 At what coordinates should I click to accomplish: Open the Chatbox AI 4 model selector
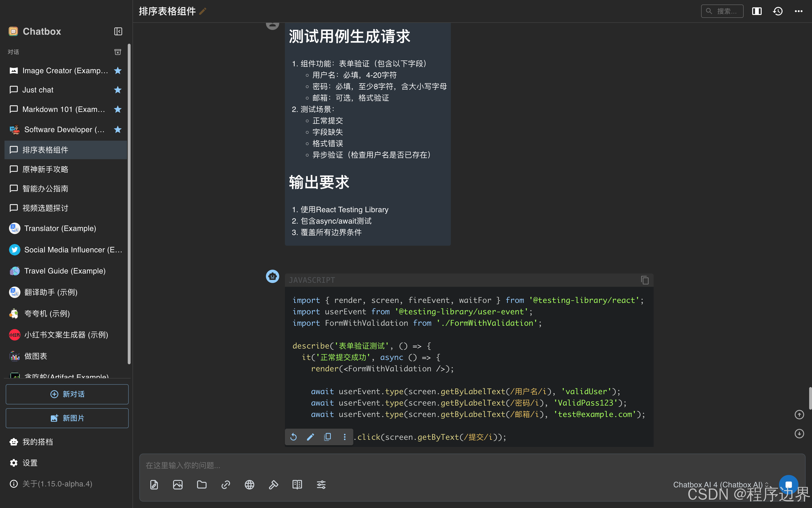point(721,484)
